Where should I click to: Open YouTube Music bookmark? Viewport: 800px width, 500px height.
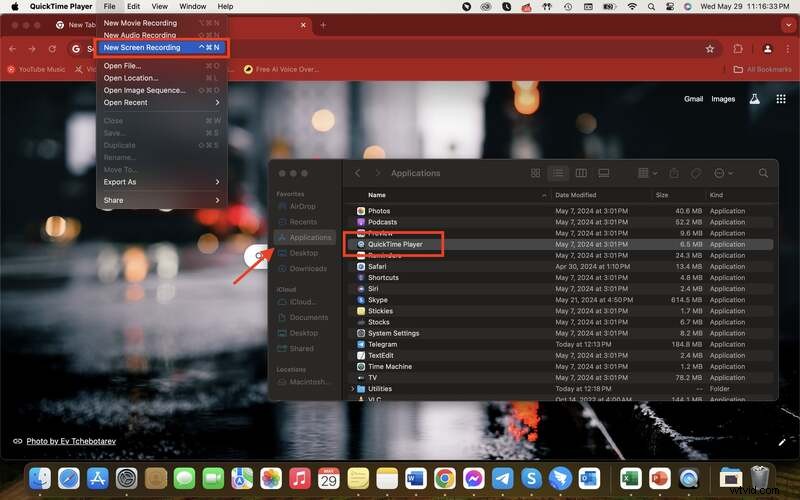(x=36, y=69)
